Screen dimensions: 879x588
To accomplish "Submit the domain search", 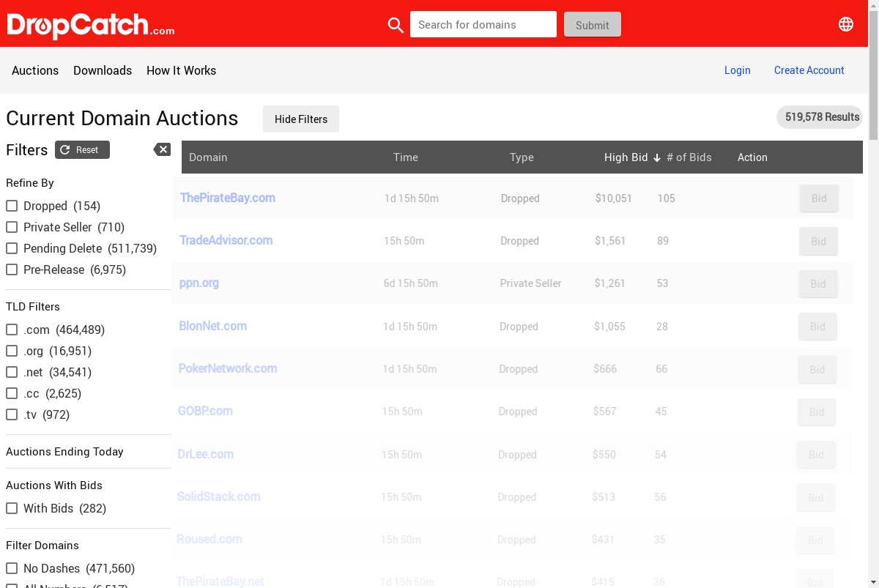I will pos(593,24).
